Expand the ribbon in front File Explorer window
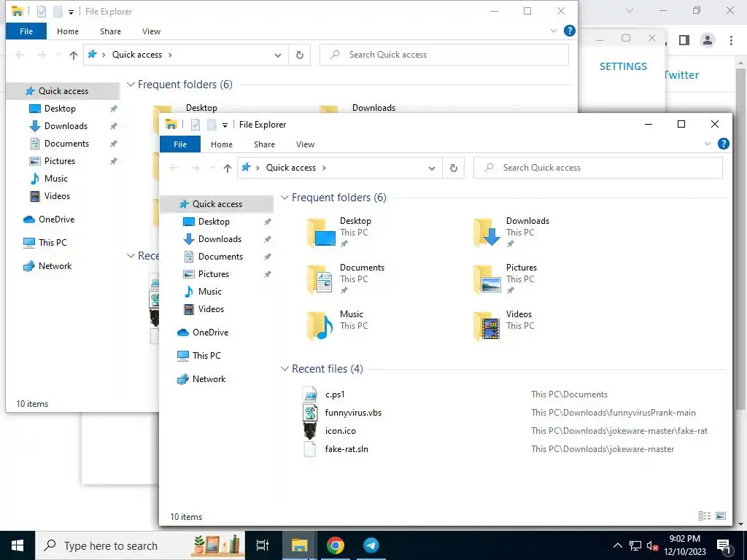The width and height of the screenshot is (747, 560). pyautogui.click(x=708, y=144)
